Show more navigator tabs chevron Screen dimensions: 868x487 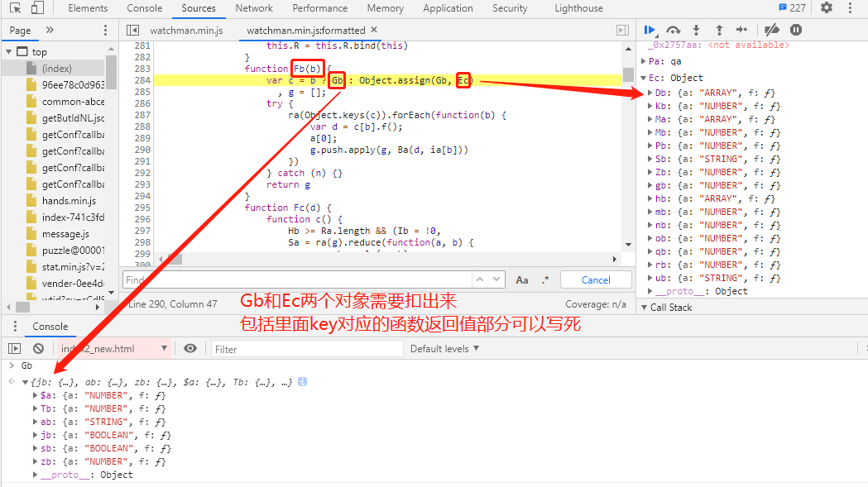pyautogui.click(x=50, y=30)
